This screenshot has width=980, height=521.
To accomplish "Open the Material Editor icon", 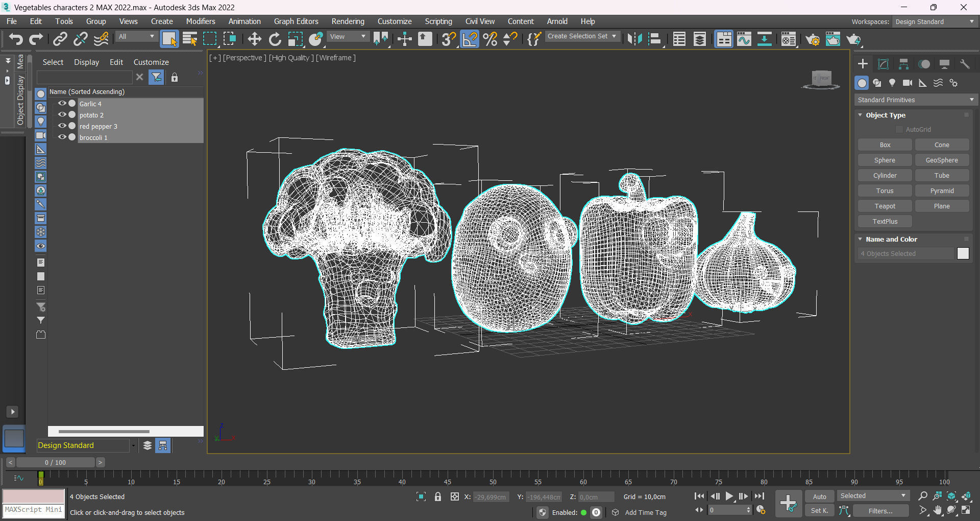I will [x=789, y=39].
